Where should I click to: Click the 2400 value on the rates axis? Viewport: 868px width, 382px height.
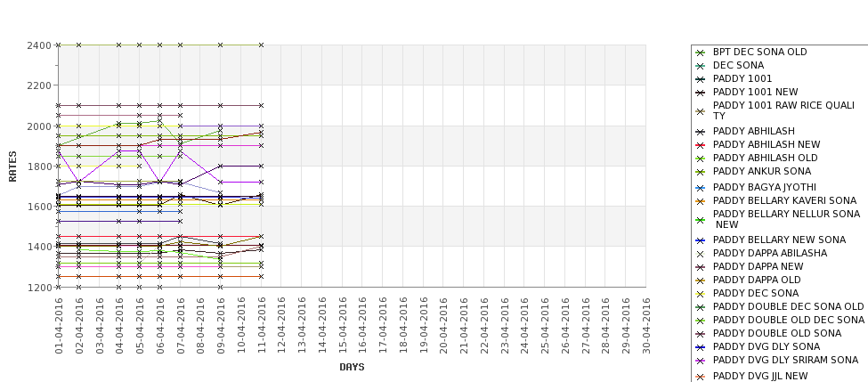pyautogui.click(x=38, y=45)
